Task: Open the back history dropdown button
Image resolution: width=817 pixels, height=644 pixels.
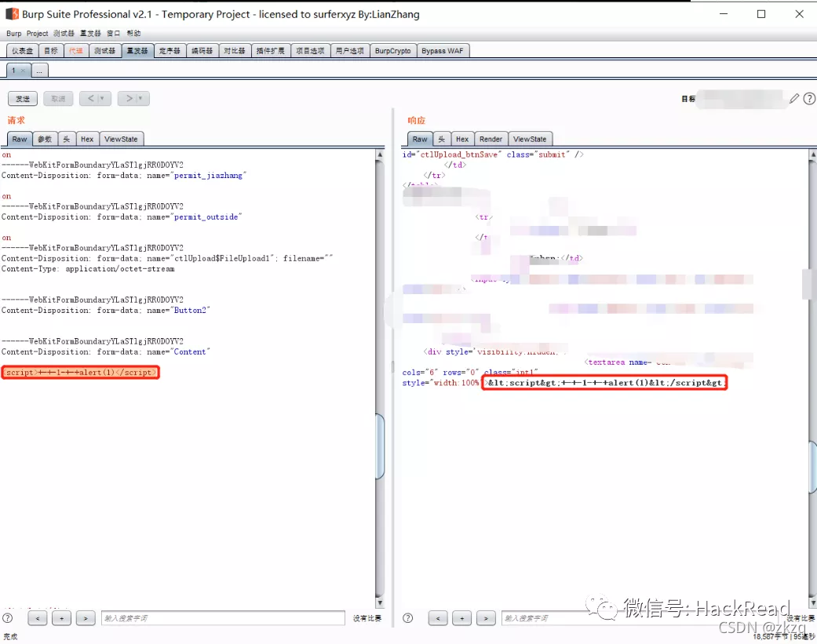Action: pos(95,98)
